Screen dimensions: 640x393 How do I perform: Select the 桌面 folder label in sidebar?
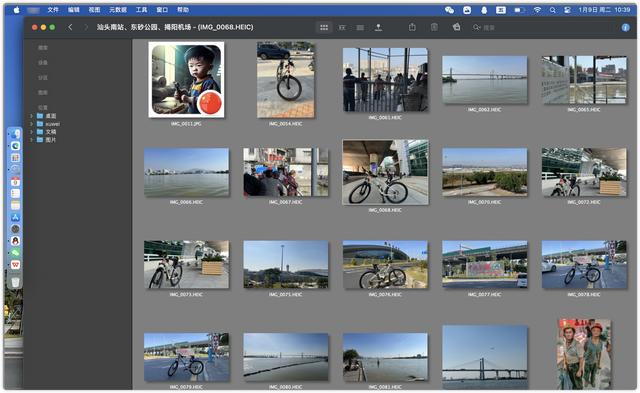coord(51,116)
